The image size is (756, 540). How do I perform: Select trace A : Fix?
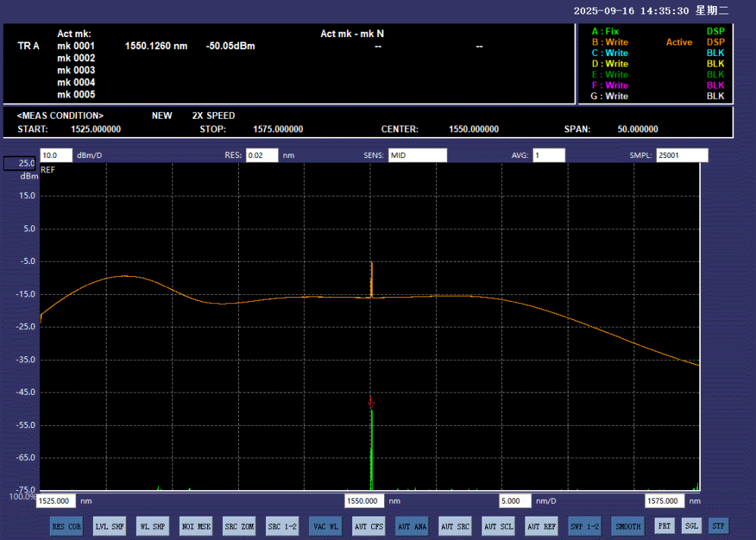click(x=605, y=31)
